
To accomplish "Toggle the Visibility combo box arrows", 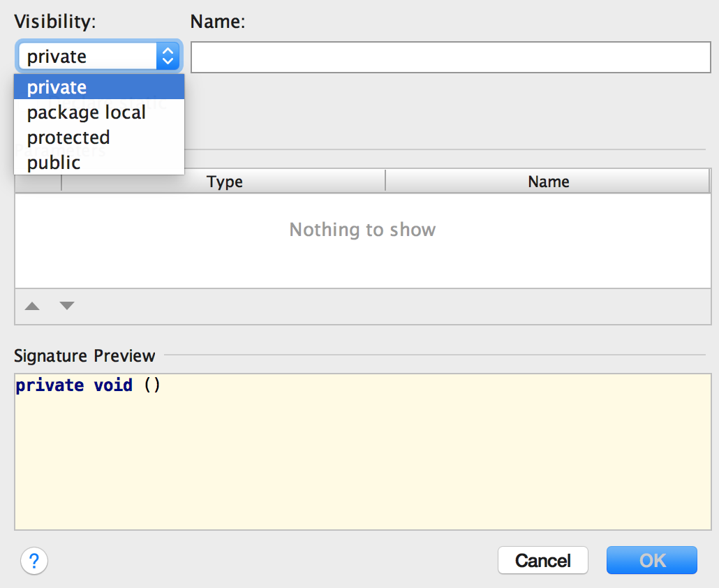I will (168, 57).
